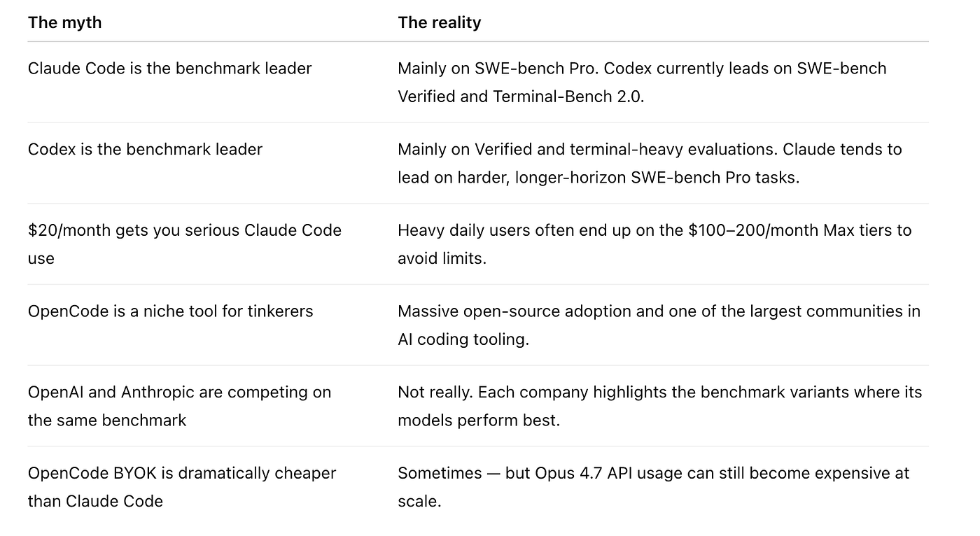Click 'The reality' column header
This screenshot has height=536, width=980.
439,22
